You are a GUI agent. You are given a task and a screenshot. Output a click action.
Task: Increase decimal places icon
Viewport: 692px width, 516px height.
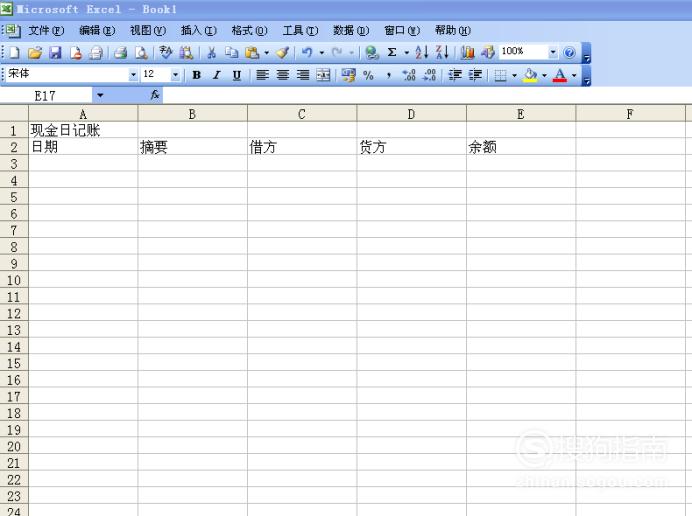[409, 75]
